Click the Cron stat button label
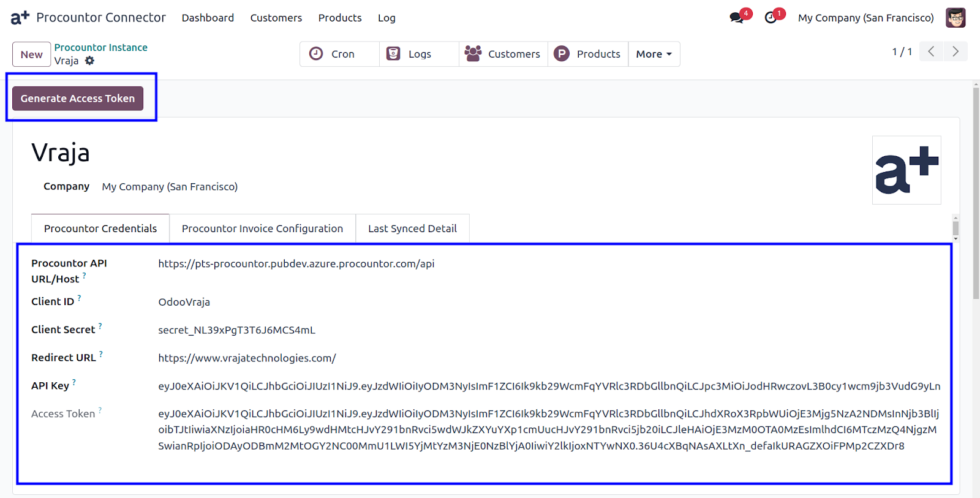The width and height of the screenshot is (980, 498). [x=343, y=54]
